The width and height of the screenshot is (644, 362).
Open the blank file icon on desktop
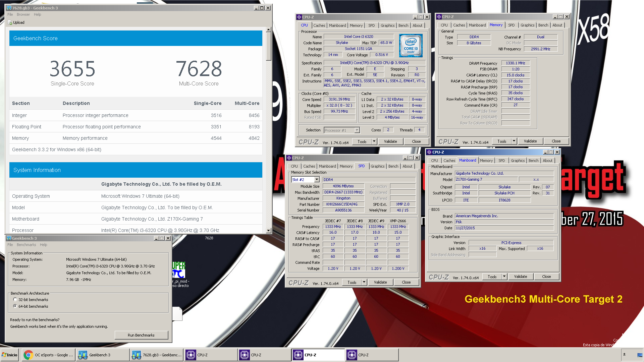177,314
